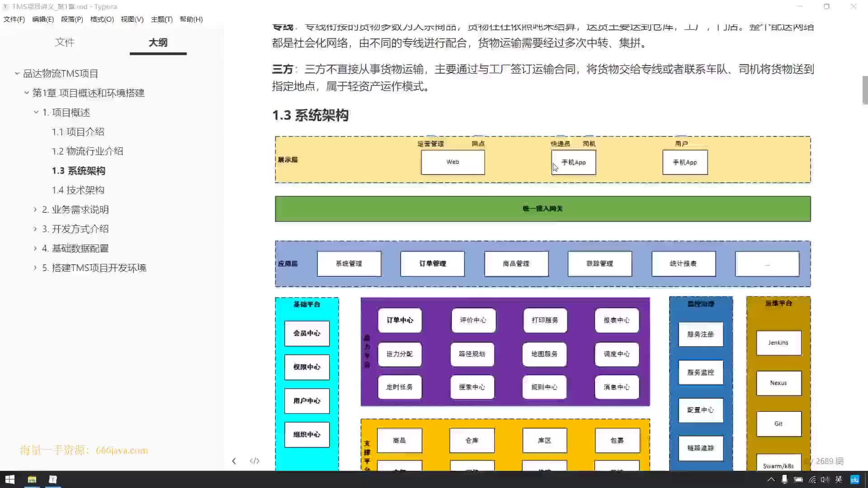
Task: Click 订单管理 box in application layer
Action: click(x=432, y=263)
